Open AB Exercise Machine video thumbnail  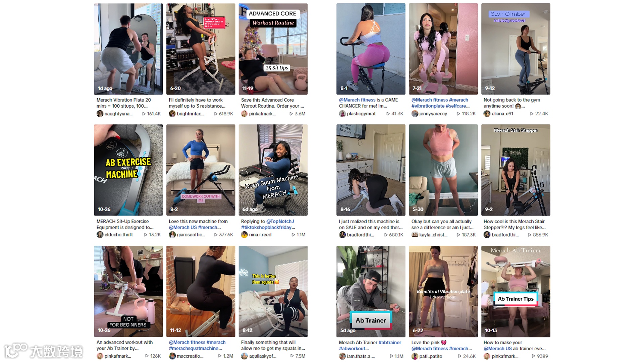(128, 170)
